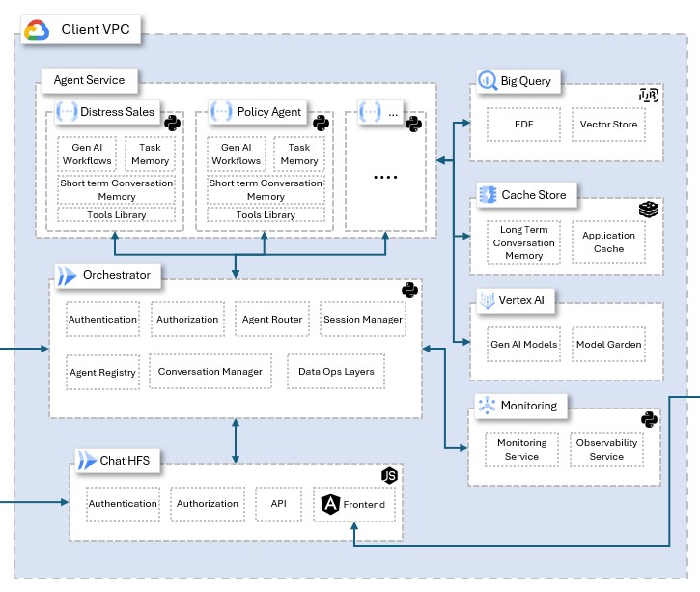Click the Google Cloud logo
This screenshot has height=592, width=700.
coord(37,30)
